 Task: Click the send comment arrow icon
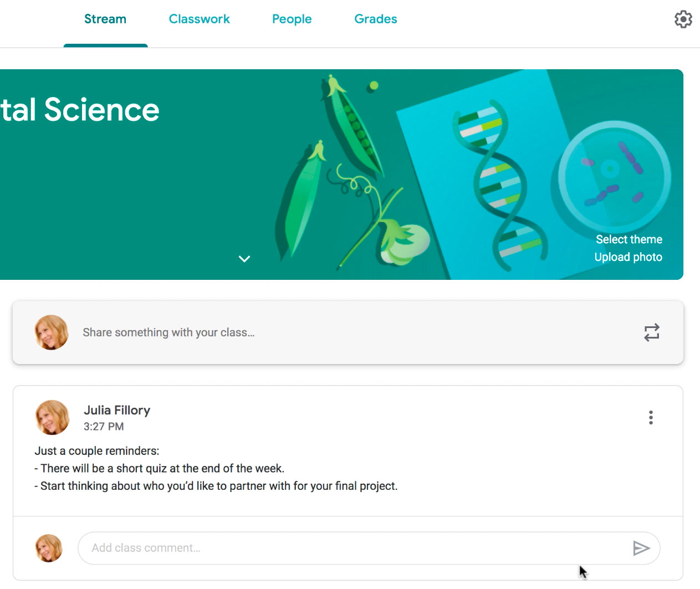click(641, 548)
